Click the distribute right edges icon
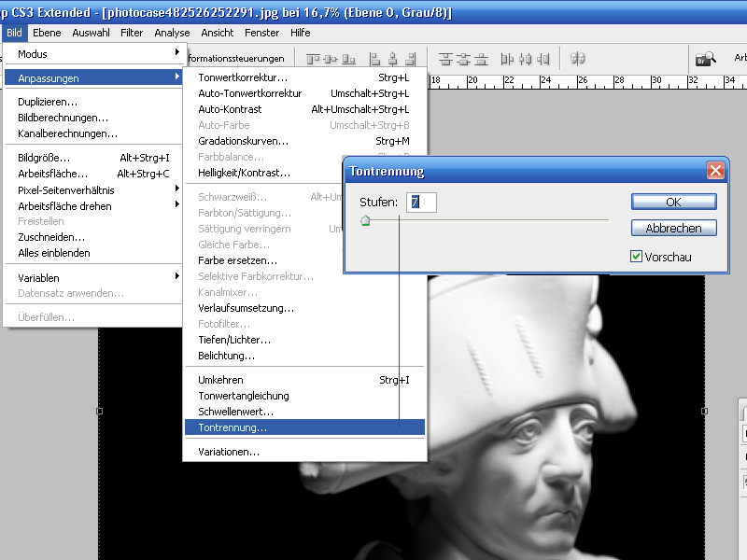The image size is (747, 560). pos(543,59)
